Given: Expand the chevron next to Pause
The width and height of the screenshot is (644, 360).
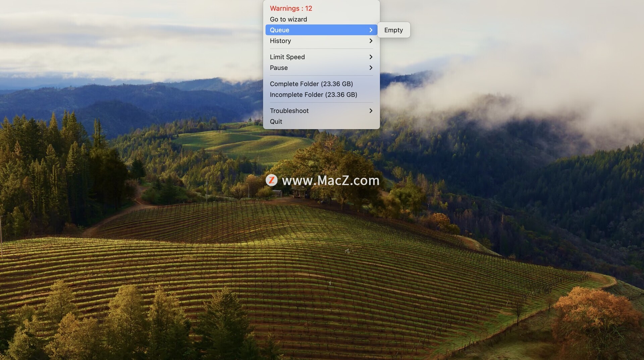Looking at the screenshot, I should pos(371,67).
